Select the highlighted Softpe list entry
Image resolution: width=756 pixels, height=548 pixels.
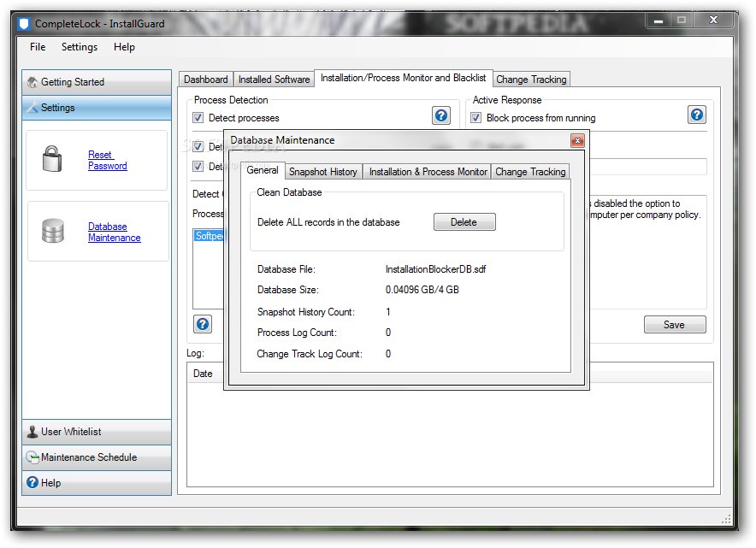209,236
